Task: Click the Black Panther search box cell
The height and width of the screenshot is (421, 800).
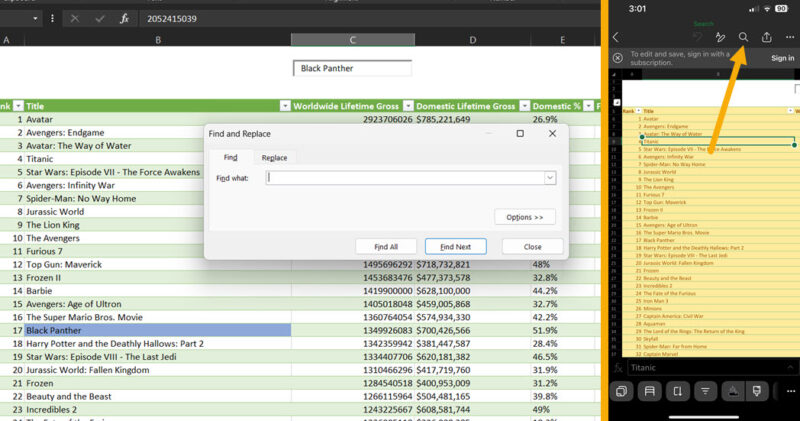Action: tap(353, 68)
